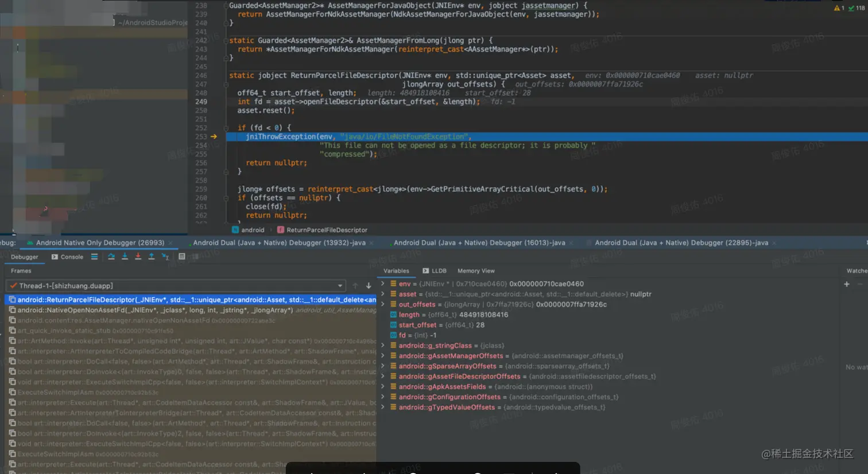Select the android::ReturnParcelFileDescriptor stack frame
The image size is (868, 474).
[x=191, y=300]
